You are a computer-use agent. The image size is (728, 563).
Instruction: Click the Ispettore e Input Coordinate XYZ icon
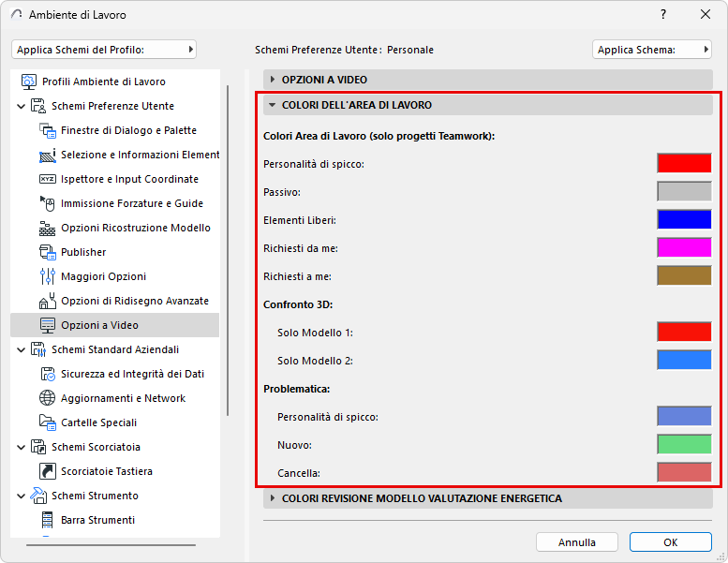coord(48,179)
